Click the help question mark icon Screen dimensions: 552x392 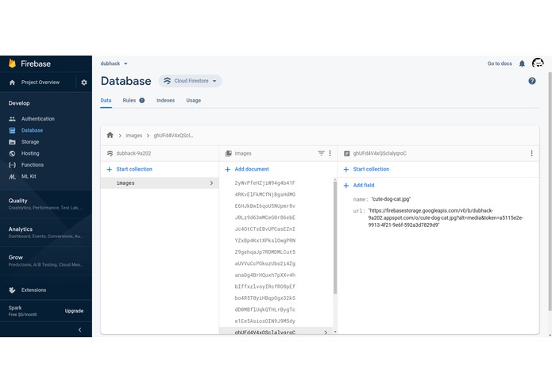532,81
